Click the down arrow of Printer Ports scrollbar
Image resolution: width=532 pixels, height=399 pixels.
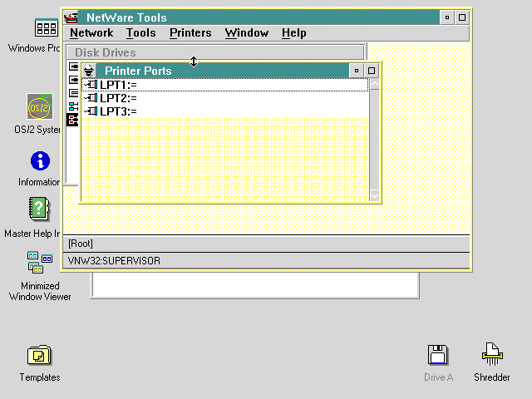point(375,196)
